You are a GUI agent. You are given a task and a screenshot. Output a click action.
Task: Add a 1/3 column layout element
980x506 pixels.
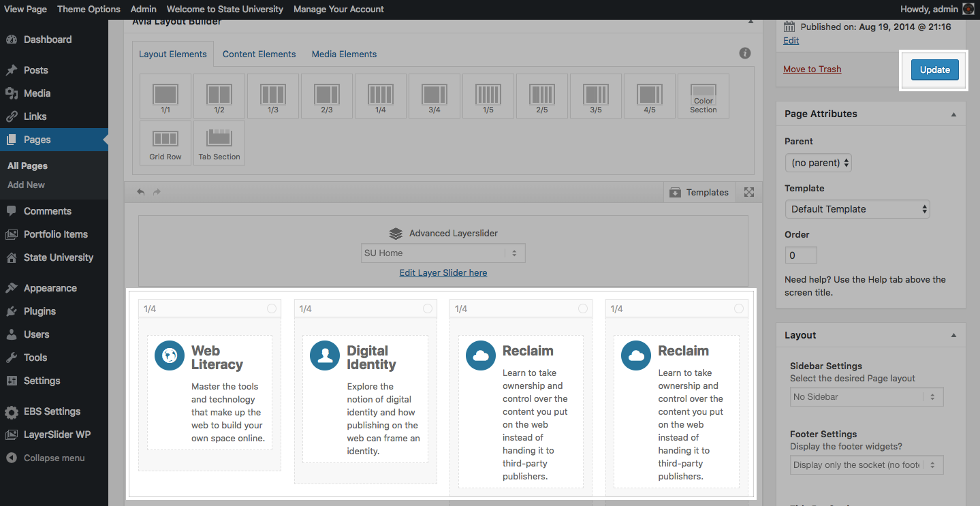tap(272, 96)
